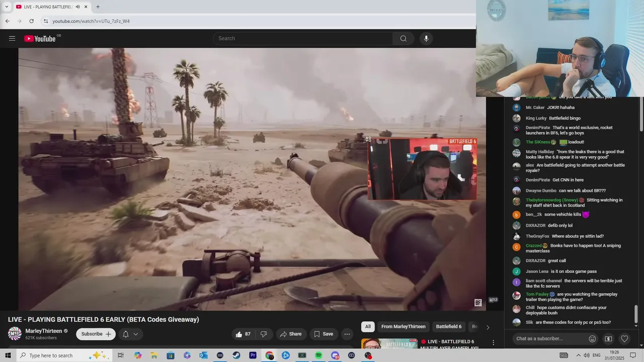Open File Explorer on taskbar

[154, 355]
